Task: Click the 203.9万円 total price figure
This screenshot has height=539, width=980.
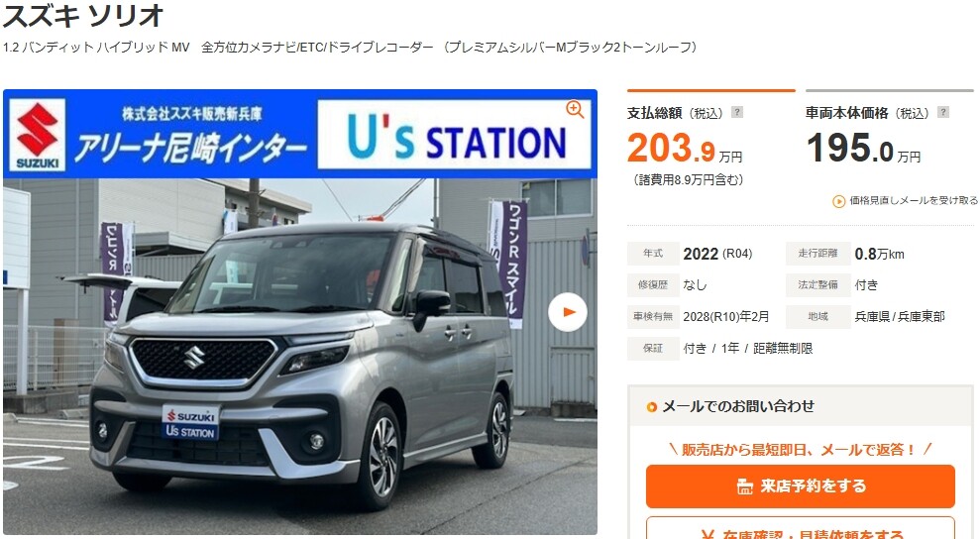Action: [x=685, y=149]
